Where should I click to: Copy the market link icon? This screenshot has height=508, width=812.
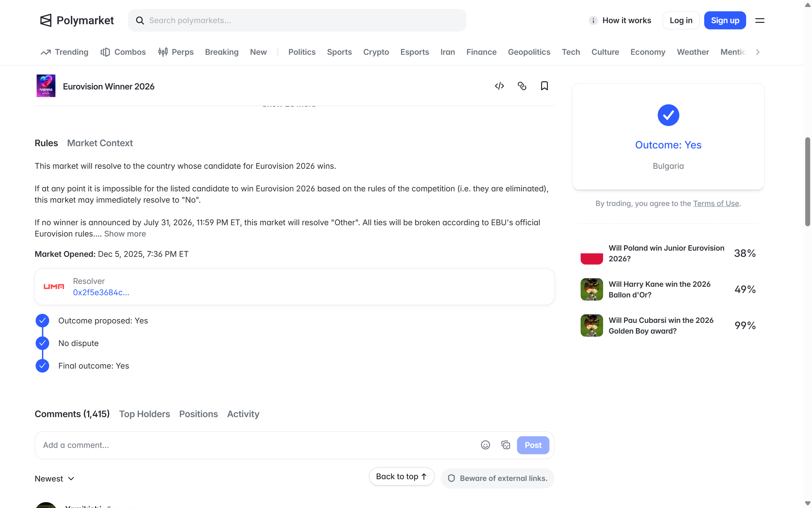click(522, 86)
